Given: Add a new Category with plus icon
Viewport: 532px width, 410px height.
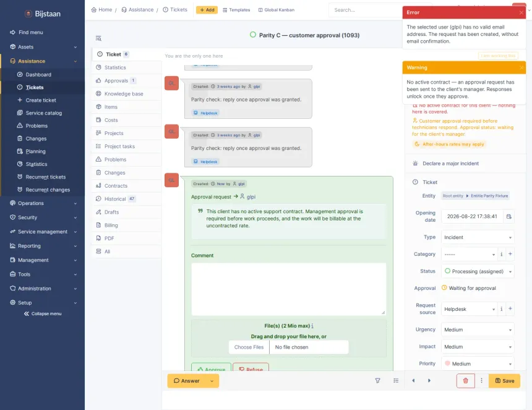Looking at the screenshot, I should 510,254.
